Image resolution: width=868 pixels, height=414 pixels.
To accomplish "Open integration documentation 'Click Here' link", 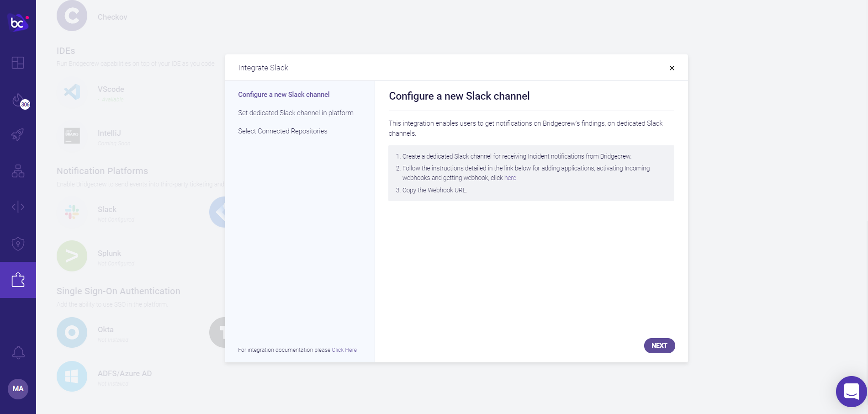I will click(x=344, y=350).
